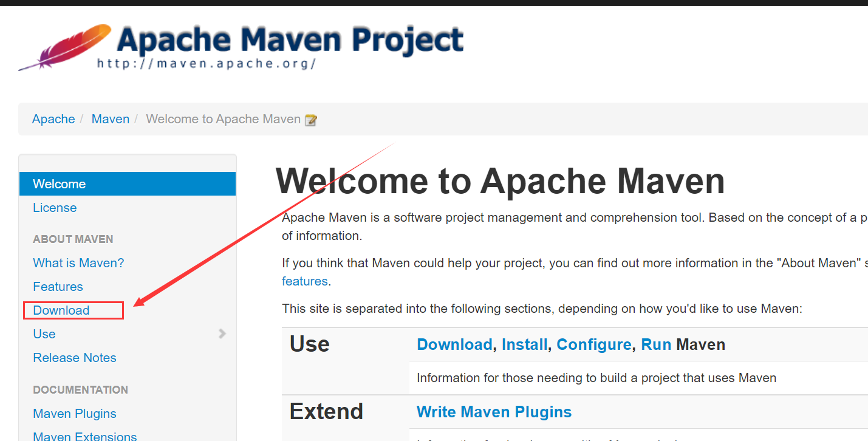Select Welcome in the sidebar

click(128, 184)
